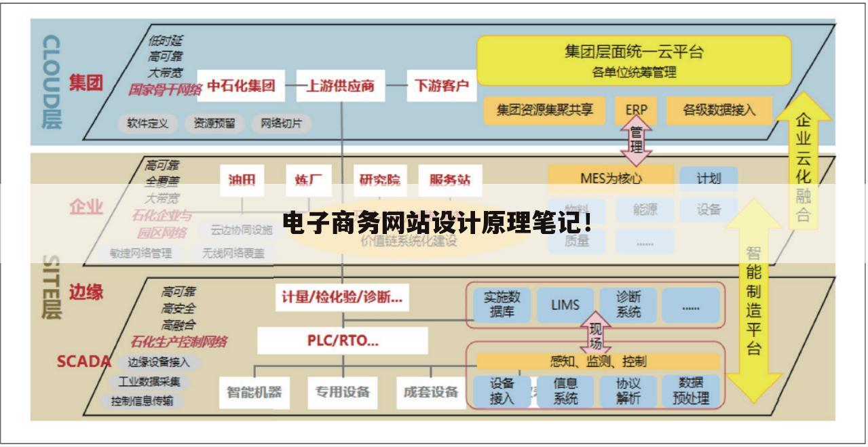The height and width of the screenshot is (447, 868).
Task: Click the red SCADA label
Action: click(x=84, y=361)
